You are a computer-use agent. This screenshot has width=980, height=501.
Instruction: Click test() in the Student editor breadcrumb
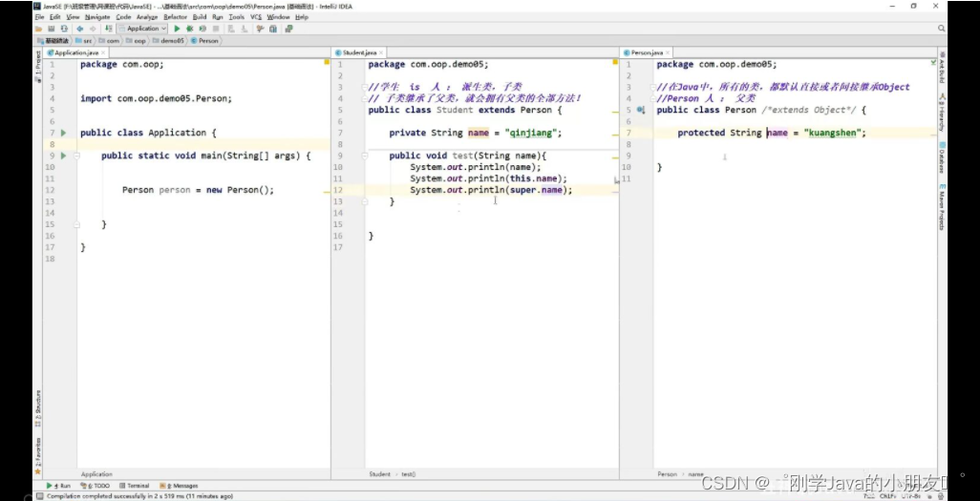coord(408,474)
